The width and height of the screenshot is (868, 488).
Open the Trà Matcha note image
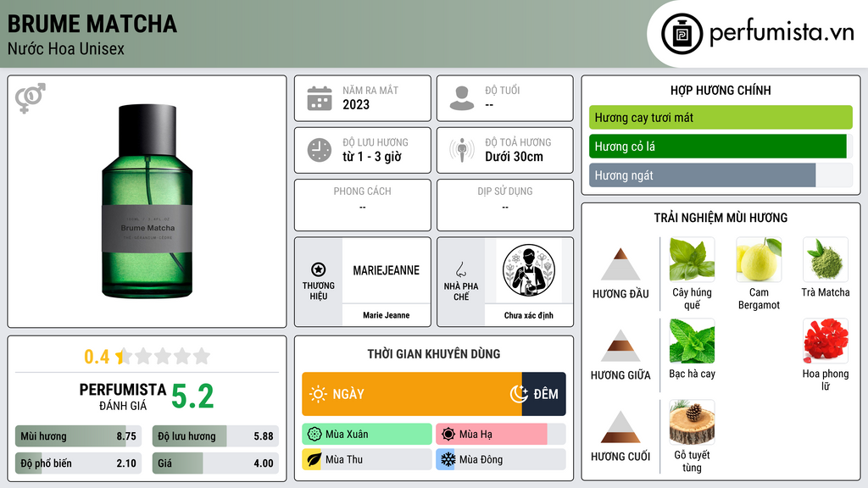[x=826, y=259]
